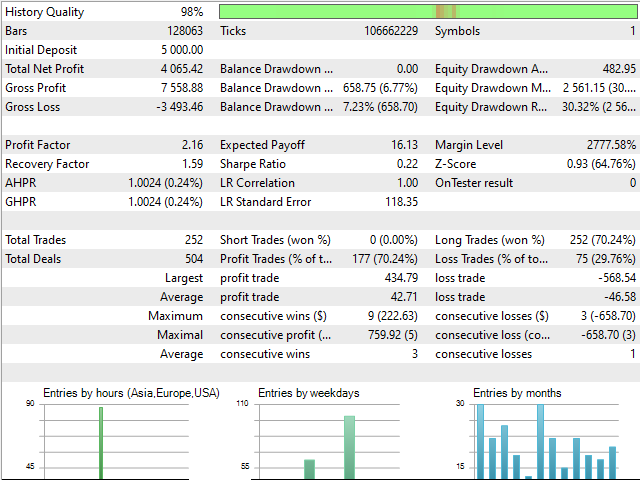The width and height of the screenshot is (640, 480).
Task: Click the Entries by weekdays chart title
Action: click(309, 393)
